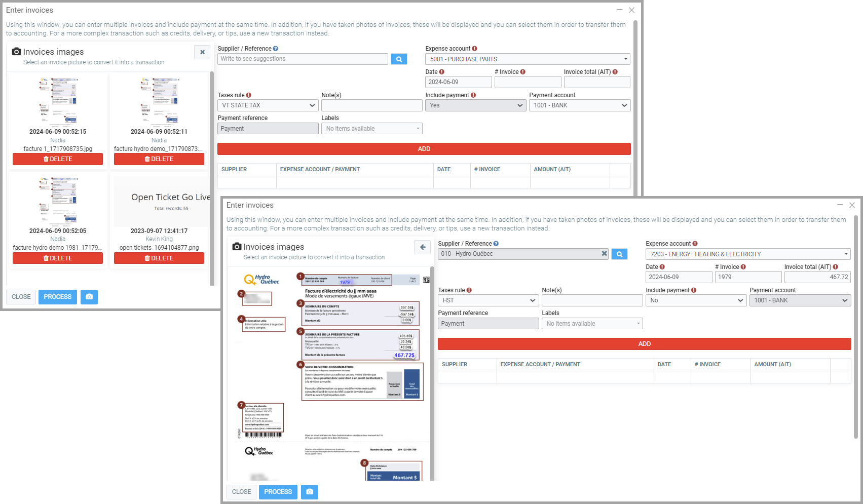Delete the facture 1_1717908735.jpg invoice image
The image size is (863, 504).
58,159
